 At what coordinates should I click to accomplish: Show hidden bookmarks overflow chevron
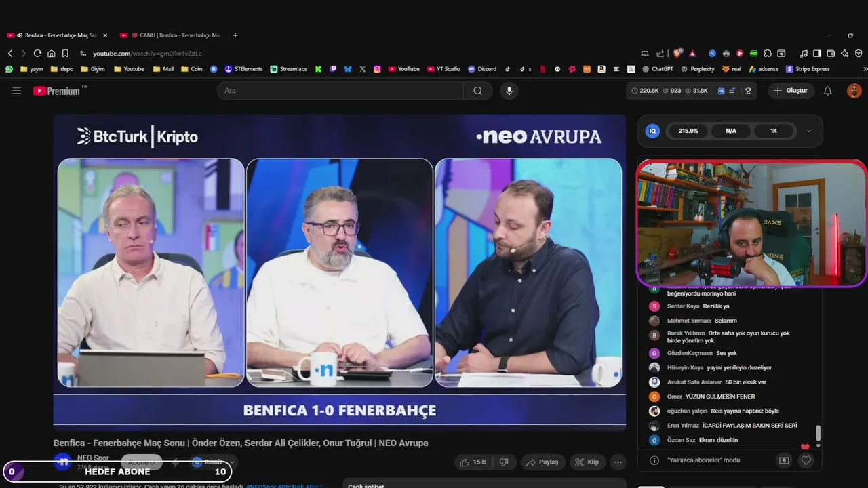865,69
